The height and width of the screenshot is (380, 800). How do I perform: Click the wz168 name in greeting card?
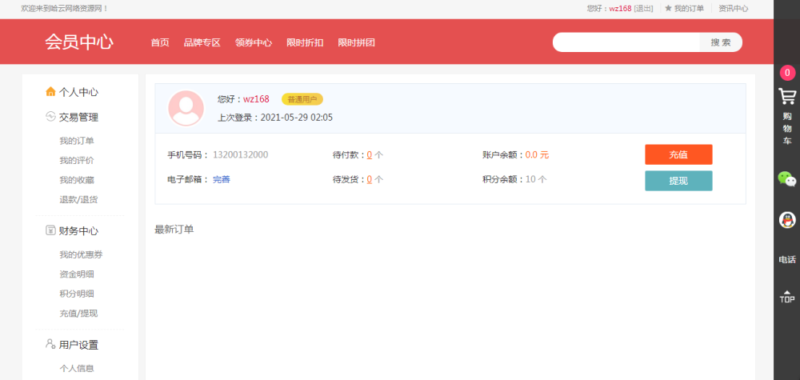coord(256,99)
